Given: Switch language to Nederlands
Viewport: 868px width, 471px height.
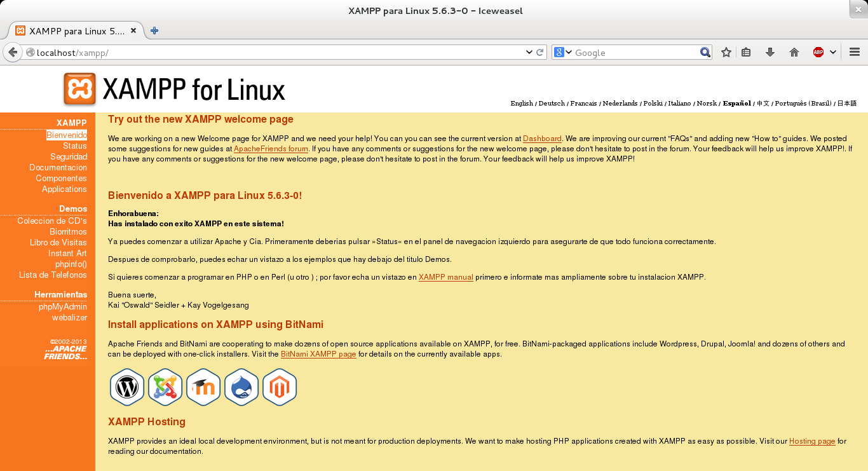Looking at the screenshot, I should pos(620,103).
